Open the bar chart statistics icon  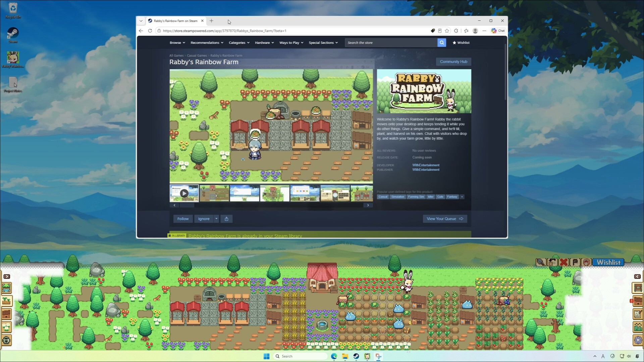[x=638, y=327]
